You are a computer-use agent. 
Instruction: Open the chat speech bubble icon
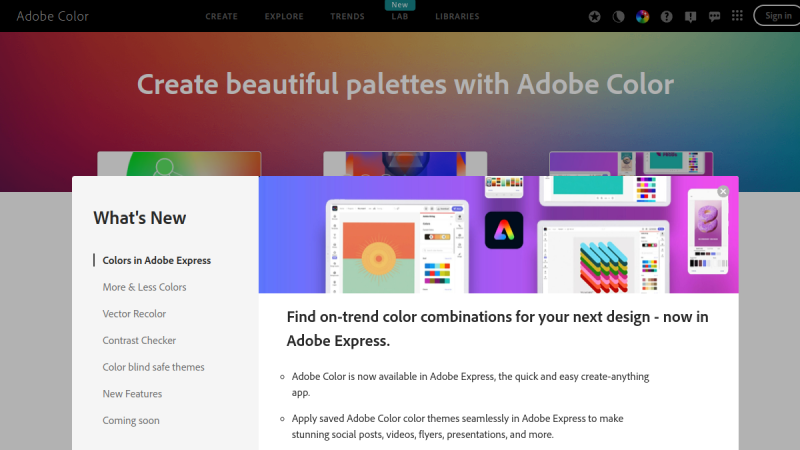[714, 16]
